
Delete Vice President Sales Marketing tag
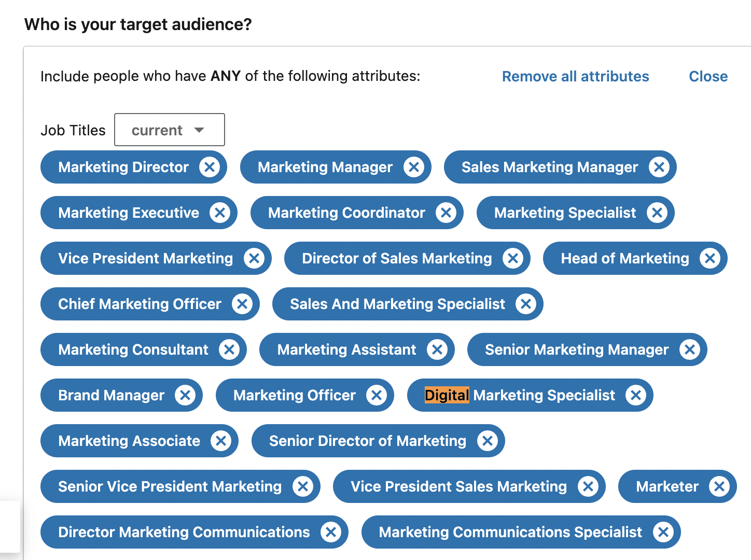(x=588, y=487)
